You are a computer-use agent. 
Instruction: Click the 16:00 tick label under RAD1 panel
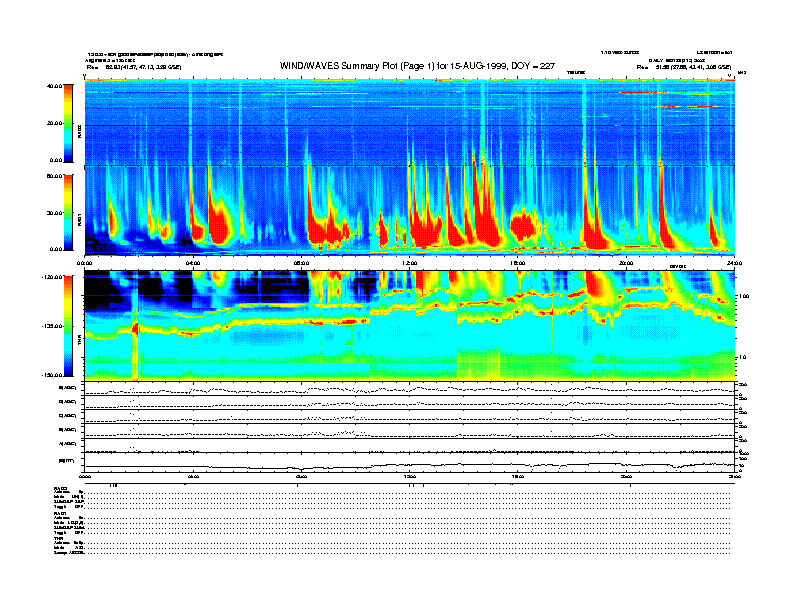tap(518, 263)
